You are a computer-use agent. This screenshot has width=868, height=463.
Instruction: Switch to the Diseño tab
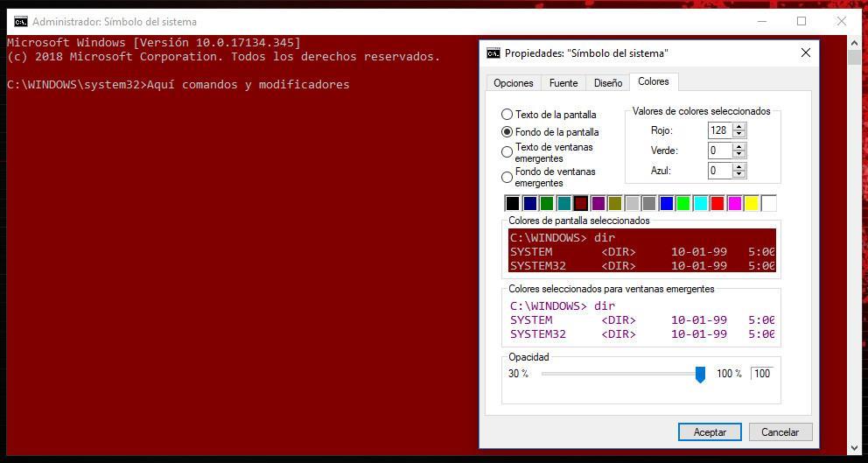click(x=608, y=83)
